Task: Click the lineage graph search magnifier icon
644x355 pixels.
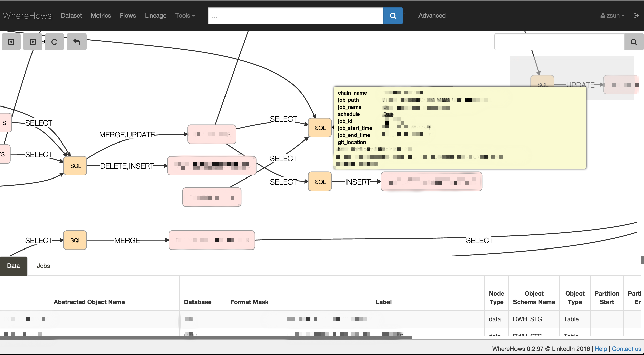Action: click(x=634, y=42)
